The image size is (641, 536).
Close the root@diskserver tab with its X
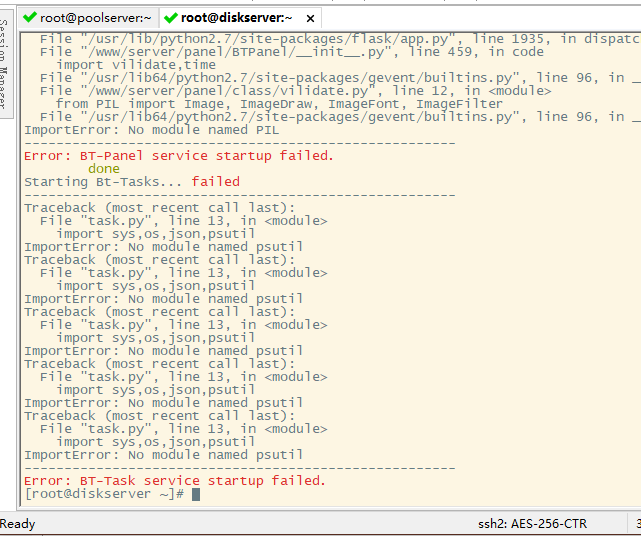(310, 18)
